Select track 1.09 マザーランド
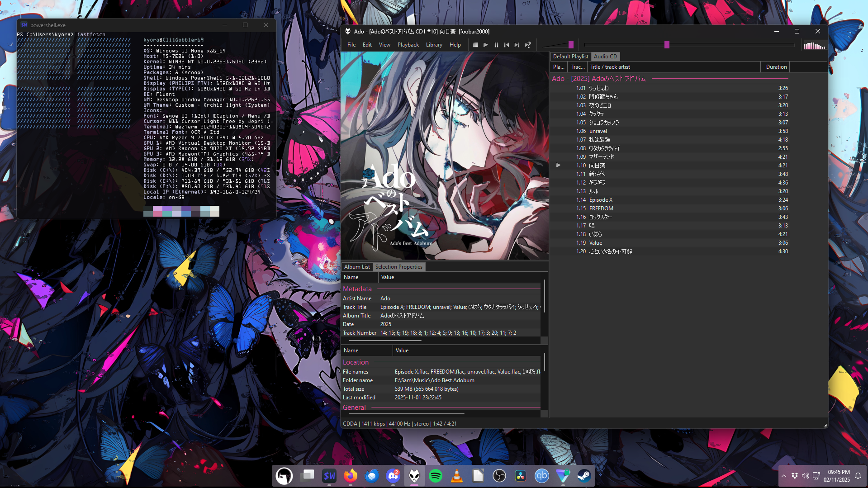 (x=670, y=157)
